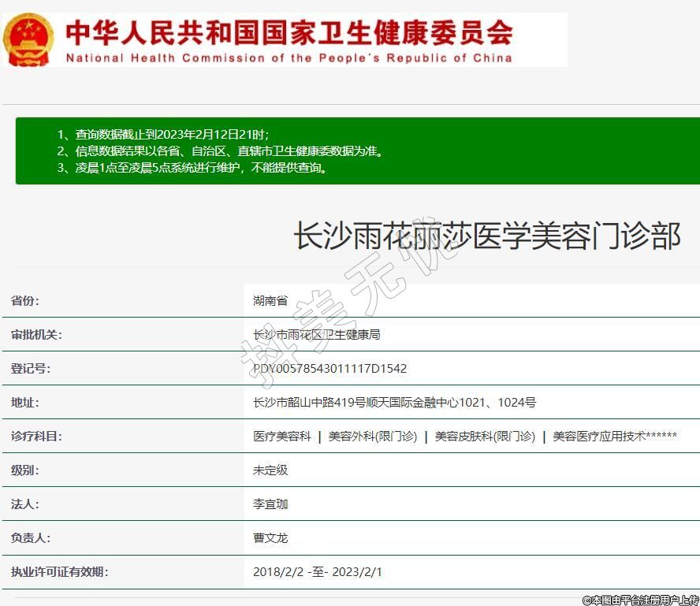
Task: Click the license validity dates 2018/2/2 to 2023/2/1
Action: point(318,571)
